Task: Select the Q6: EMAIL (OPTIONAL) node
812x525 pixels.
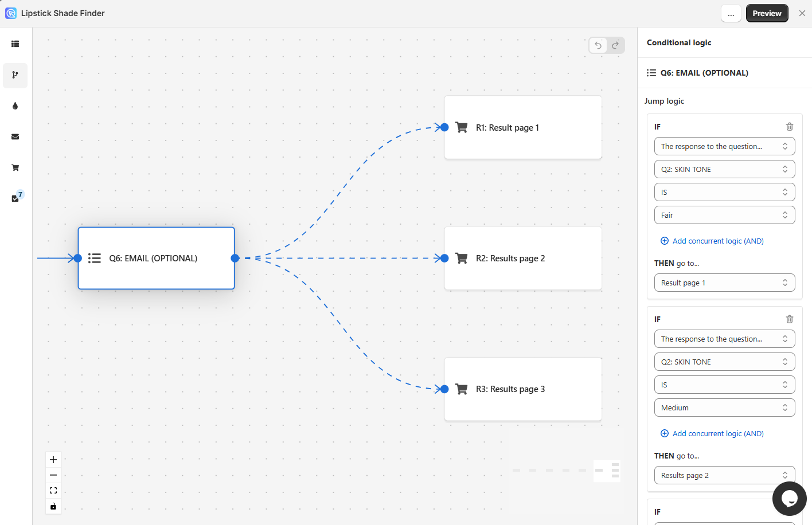Action: click(157, 258)
